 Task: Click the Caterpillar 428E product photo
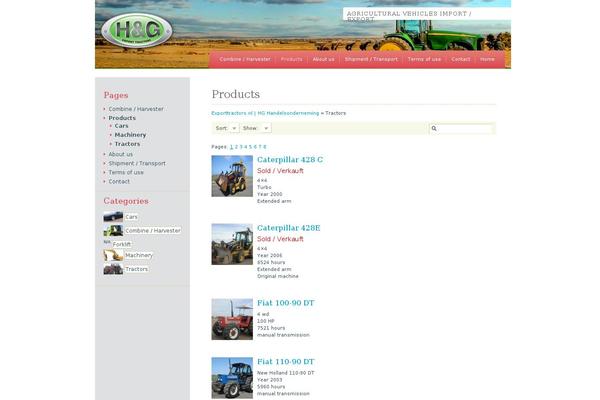[232, 244]
